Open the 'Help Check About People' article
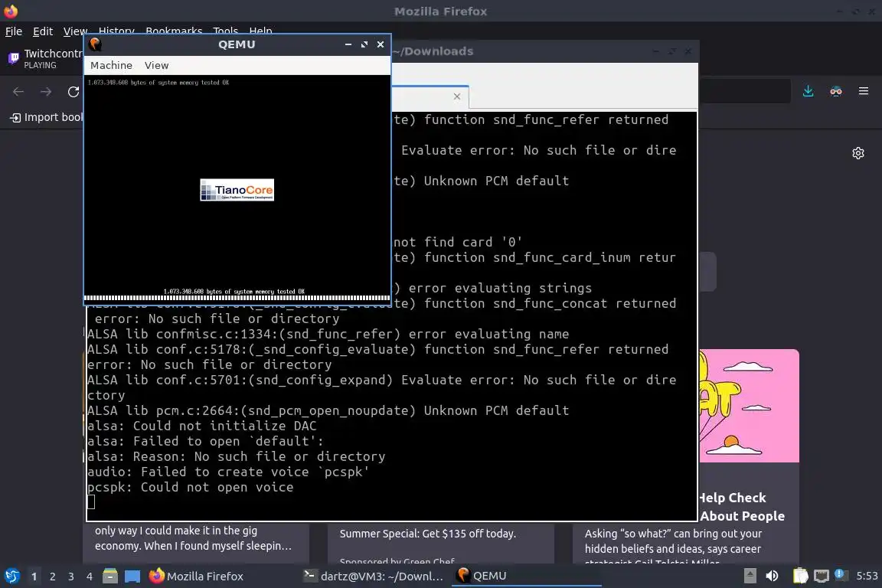 click(741, 506)
